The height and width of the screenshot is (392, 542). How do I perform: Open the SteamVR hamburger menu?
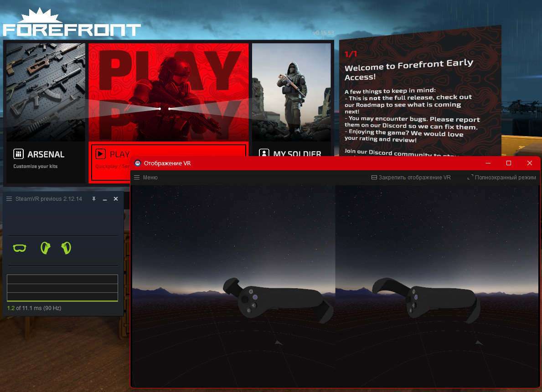tap(9, 199)
